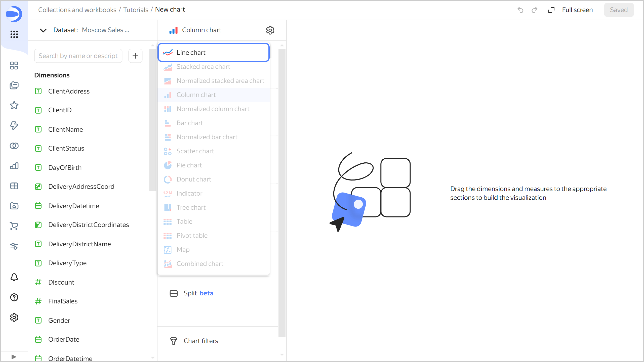Focus the field search input

click(x=78, y=56)
